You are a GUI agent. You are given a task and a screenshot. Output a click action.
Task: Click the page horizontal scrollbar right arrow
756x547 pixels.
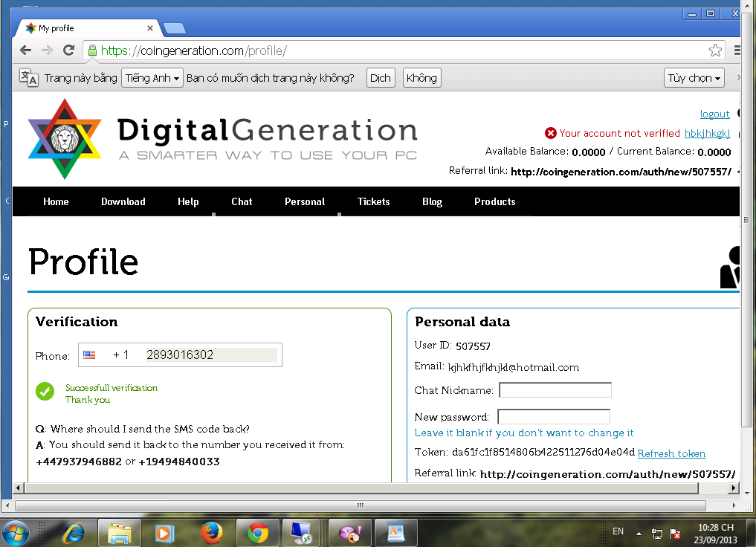(734, 488)
